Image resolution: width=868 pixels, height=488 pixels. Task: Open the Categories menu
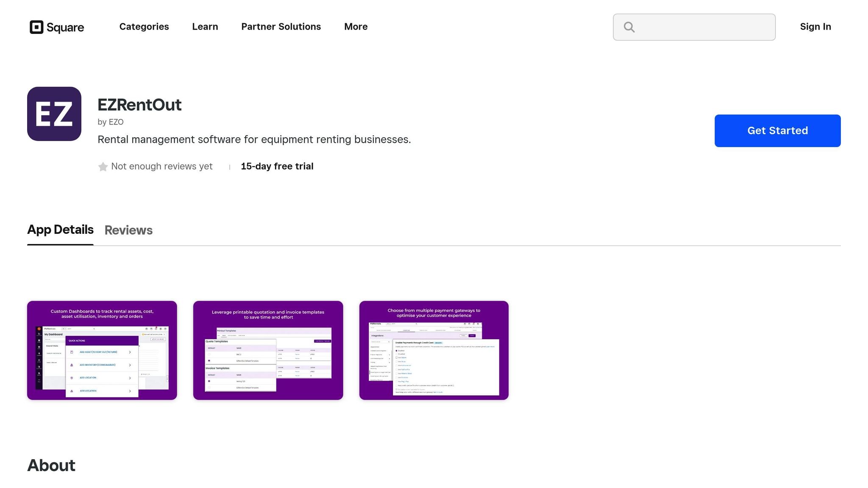pos(144,27)
